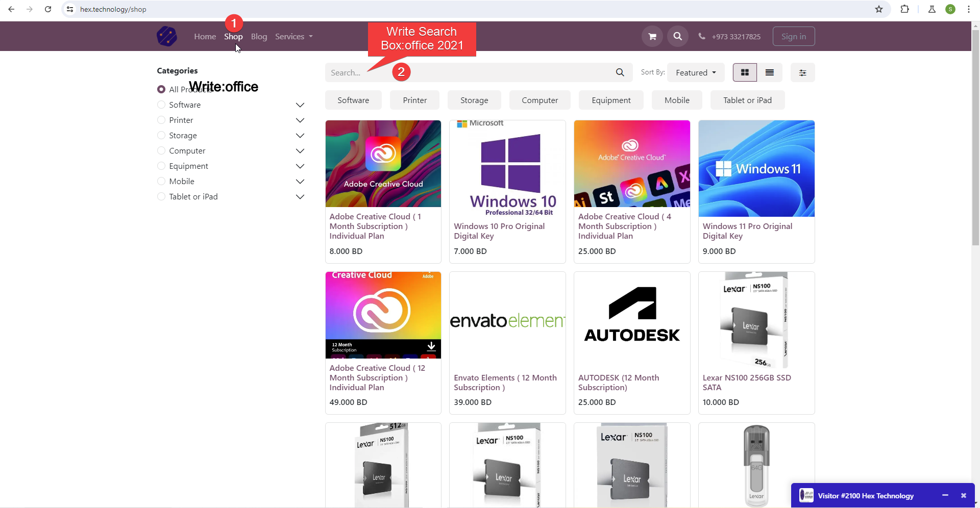Submit search with the magnifier in search box
980x508 pixels.
click(620, 72)
